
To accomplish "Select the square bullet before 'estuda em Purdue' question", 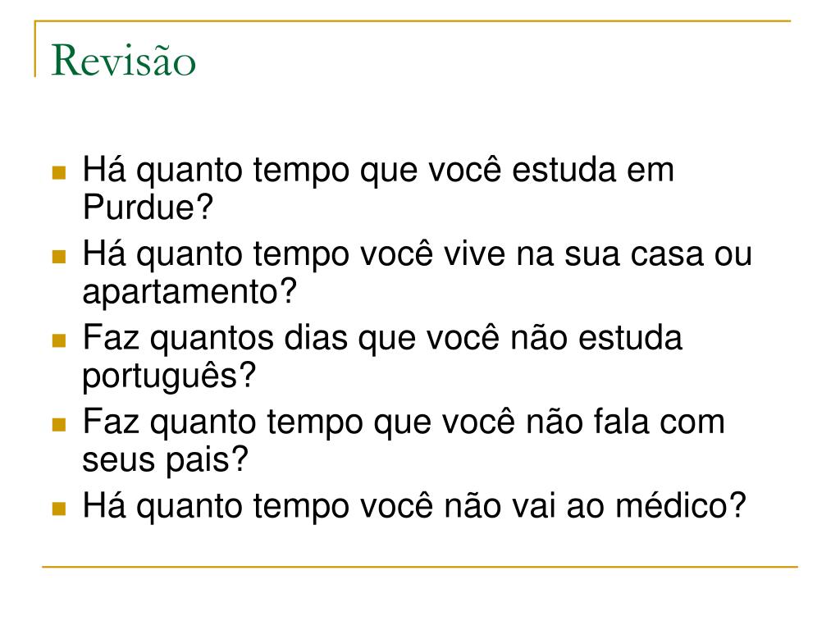I will point(59,172).
